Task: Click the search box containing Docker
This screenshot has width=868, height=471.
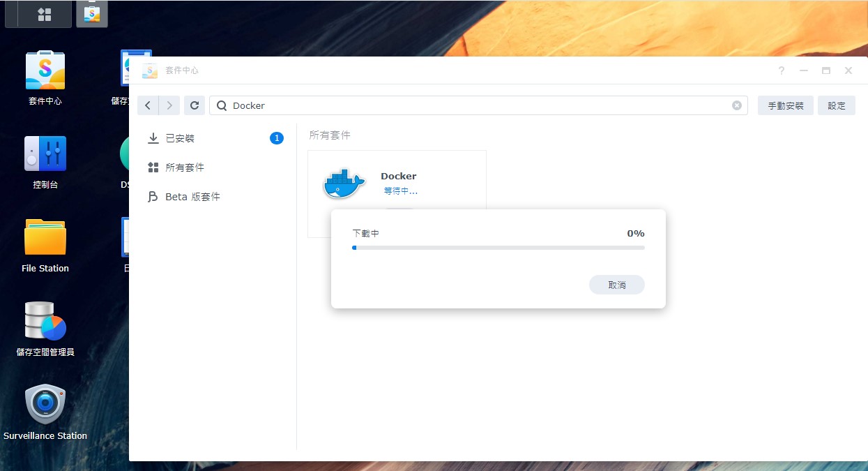Action: tap(474, 105)
